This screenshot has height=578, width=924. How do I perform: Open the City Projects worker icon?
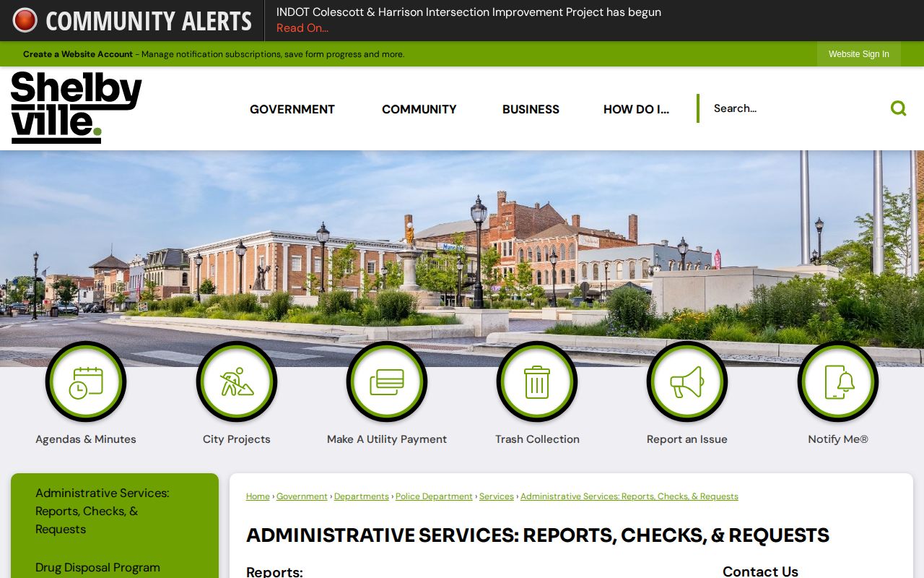point(237,381)
